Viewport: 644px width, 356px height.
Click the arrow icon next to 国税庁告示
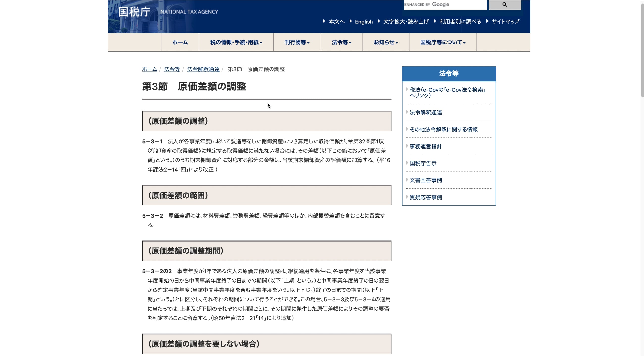(407, 163)
